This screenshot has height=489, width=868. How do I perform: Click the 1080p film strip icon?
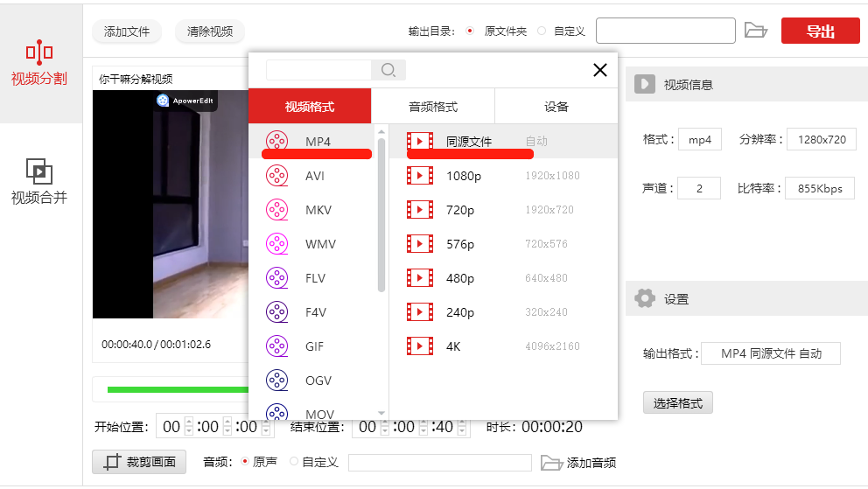tap(420, 175)
